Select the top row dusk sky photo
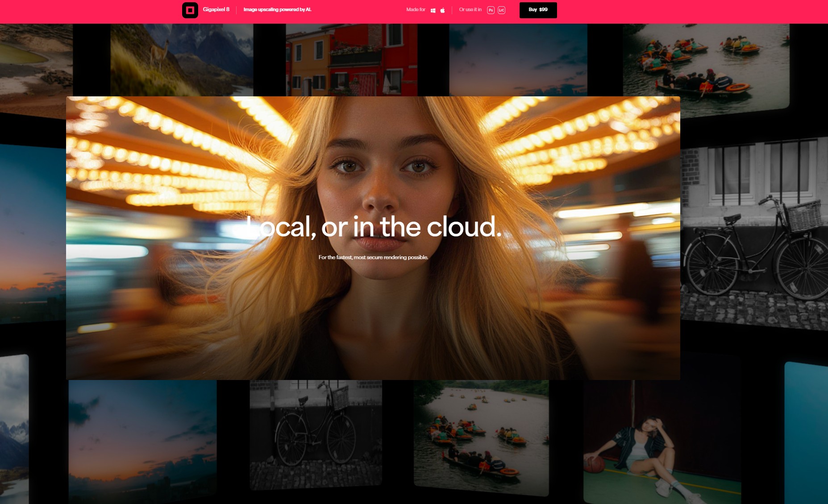 pyautogui.click(x=518, y=59)
